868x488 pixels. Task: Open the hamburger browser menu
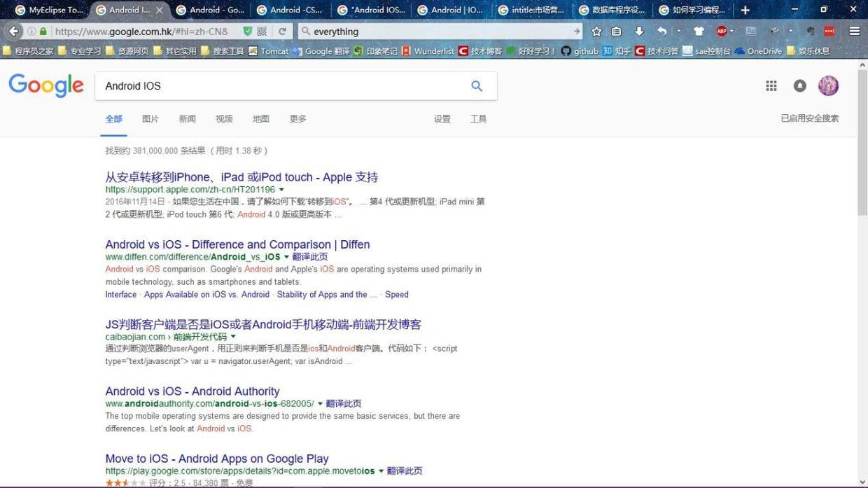(x=855, y=31)
